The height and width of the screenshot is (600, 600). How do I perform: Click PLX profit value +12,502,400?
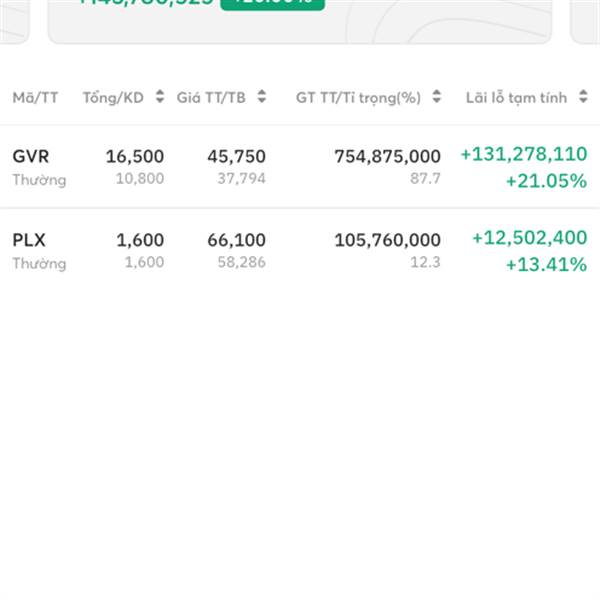point(529,239)
